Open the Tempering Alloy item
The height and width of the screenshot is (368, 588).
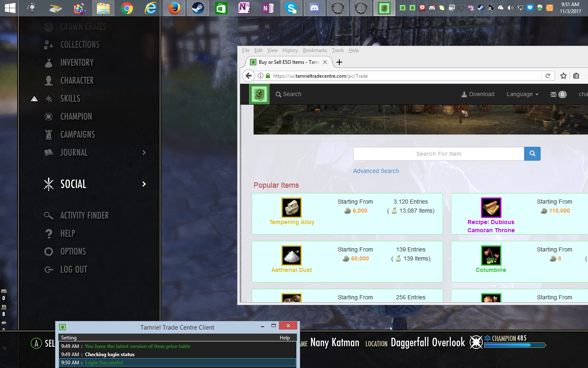pyautogui.click(x=292, y=222)
